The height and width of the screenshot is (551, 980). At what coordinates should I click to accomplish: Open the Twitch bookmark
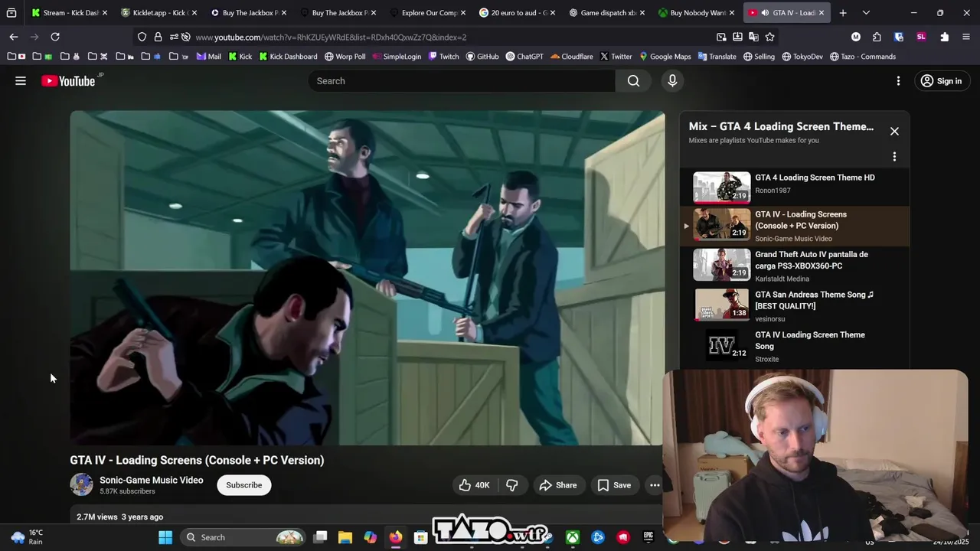coord(443,57)
